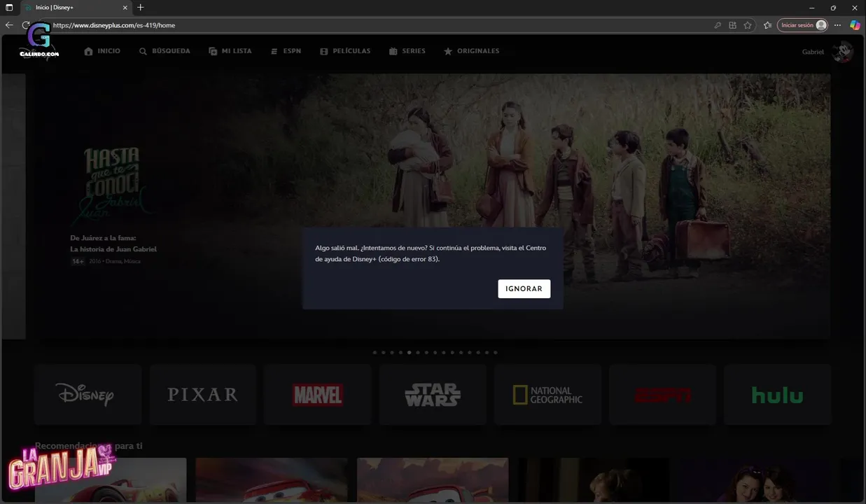Close the 'Inicio | Disney+' tab
Screen dimensions: 866x504
coord(126,7)
